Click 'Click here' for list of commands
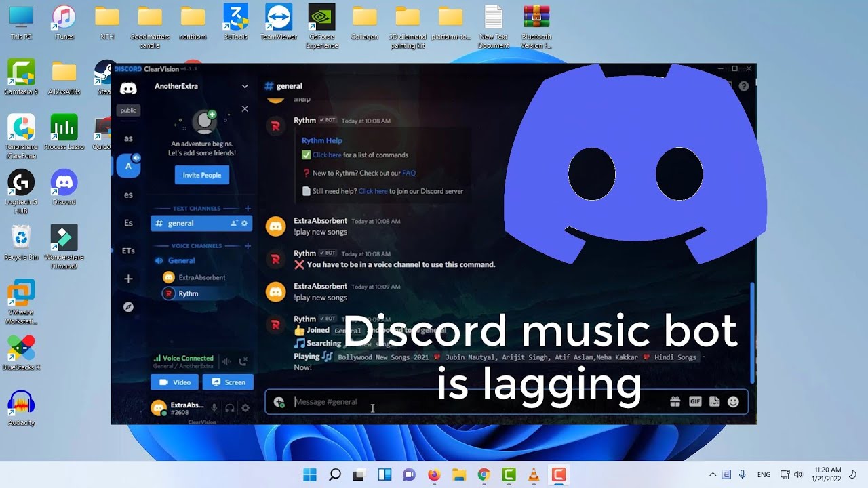Image resolution: width=868 pixels, height=488 pixels. click(x=327, y=155)
